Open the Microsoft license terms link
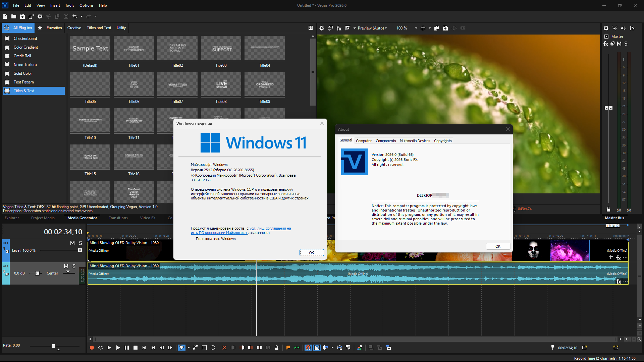 [x=241, y=231]
